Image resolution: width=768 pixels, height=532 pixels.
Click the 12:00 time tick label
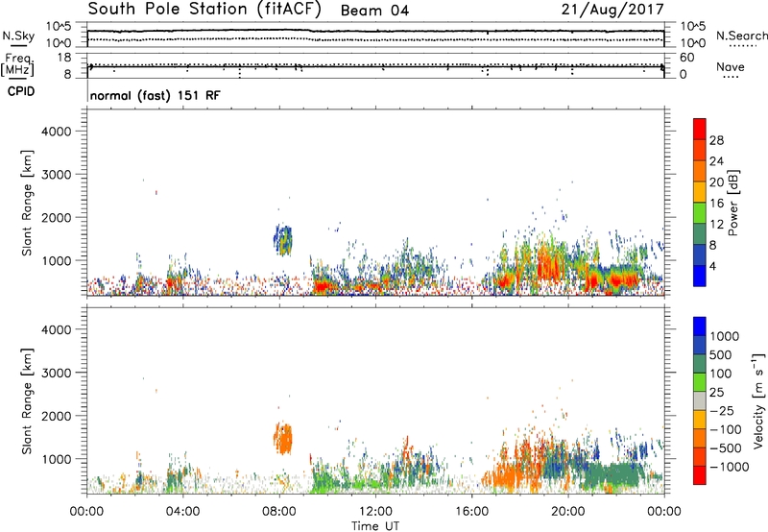375,512
